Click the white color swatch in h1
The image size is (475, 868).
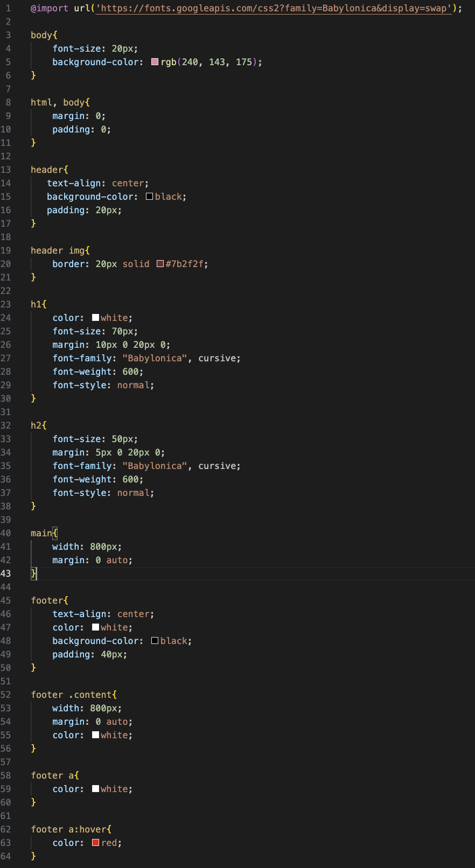[x=95, y=318]
